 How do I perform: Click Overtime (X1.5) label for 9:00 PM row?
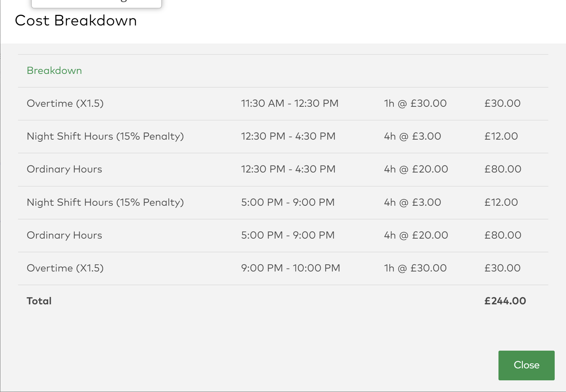pyautogui.click(x=65, y=268)
